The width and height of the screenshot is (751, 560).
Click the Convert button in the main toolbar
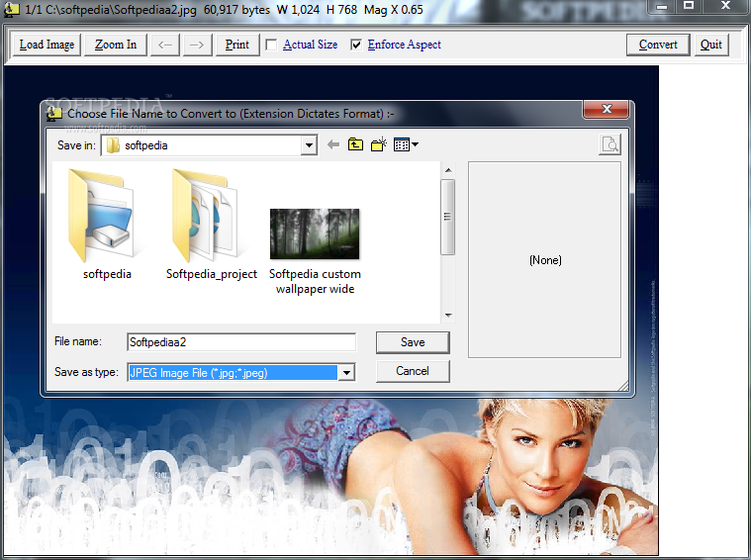[x=658, y=45]
